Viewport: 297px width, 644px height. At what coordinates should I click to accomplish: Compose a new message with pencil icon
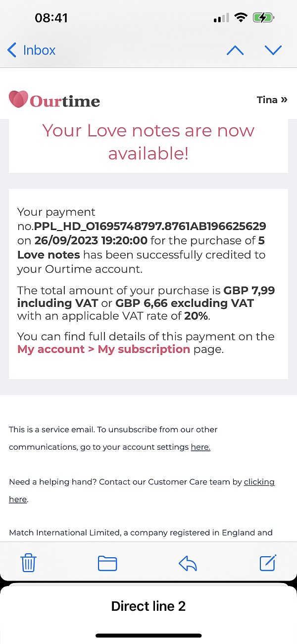pos(268,563)
